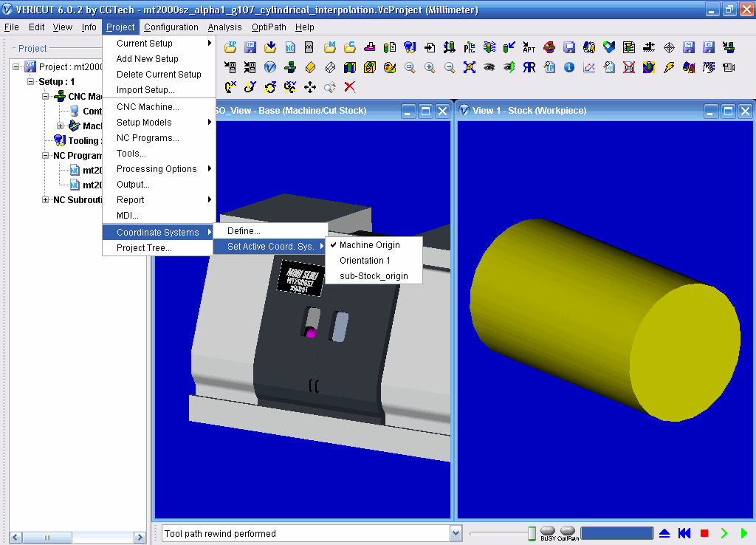Click the green Single Step arrow button
This screenshot has height=545, width=756.
724,533
